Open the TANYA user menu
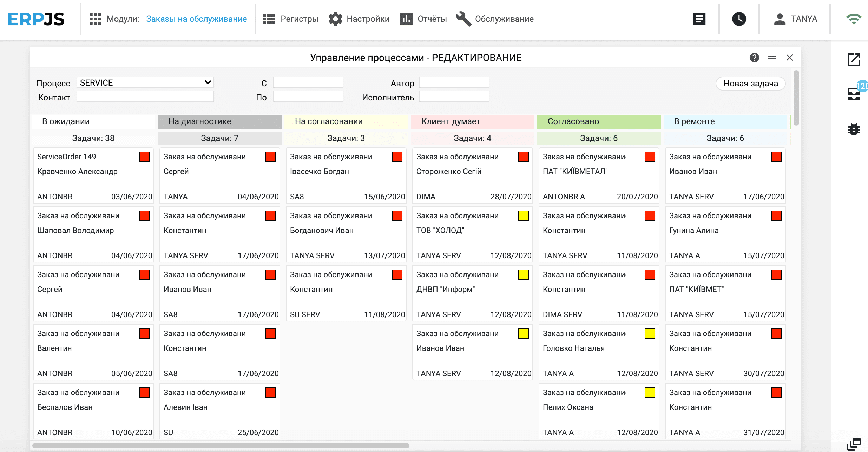This screenshot has width=868, height=452. (796, 19)
